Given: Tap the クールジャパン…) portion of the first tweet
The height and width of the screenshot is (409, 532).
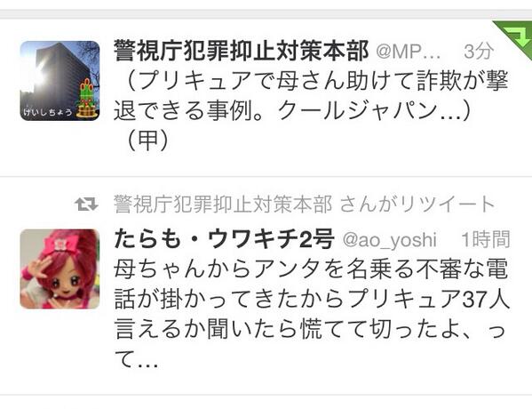Looking at the screenshot, I should (x=375, y=111).
